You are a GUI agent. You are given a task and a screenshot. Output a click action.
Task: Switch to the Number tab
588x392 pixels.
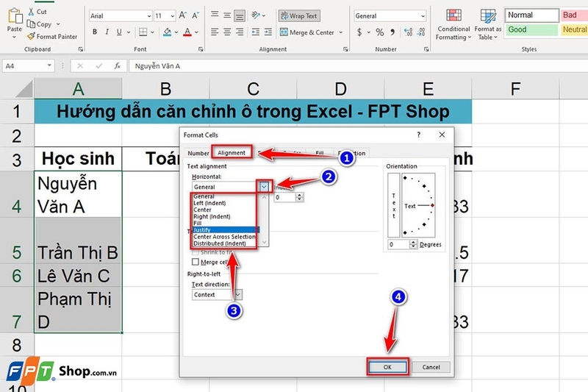(x=198, y=153)
